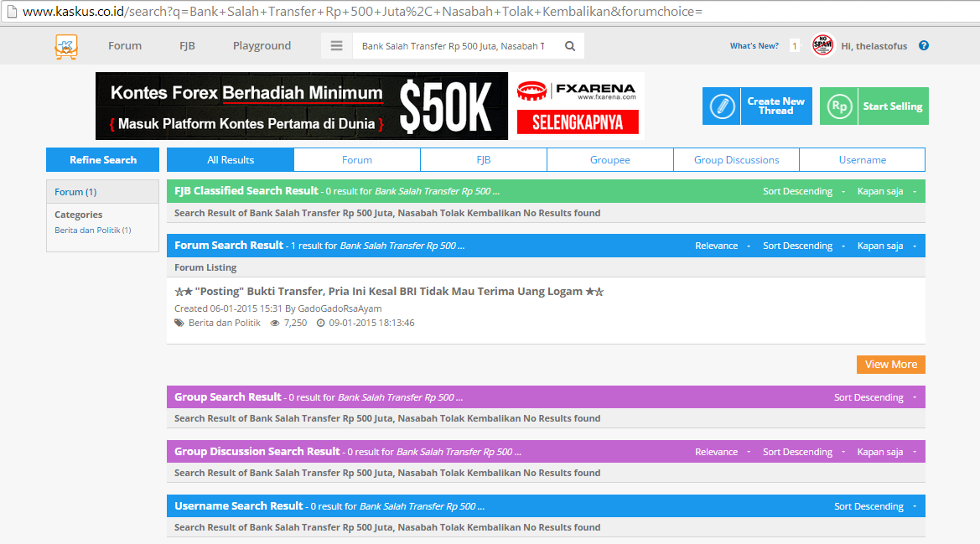The width and height of the screenshot is (980, 544).
Task: Click the page icon in the address bar
Action: coord(11,11)
